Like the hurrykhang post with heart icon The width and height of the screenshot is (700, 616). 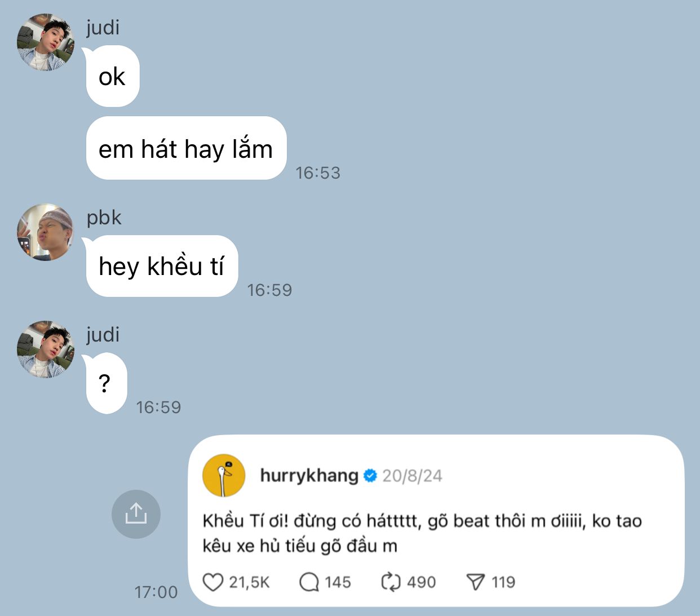[x=212, y=582]
